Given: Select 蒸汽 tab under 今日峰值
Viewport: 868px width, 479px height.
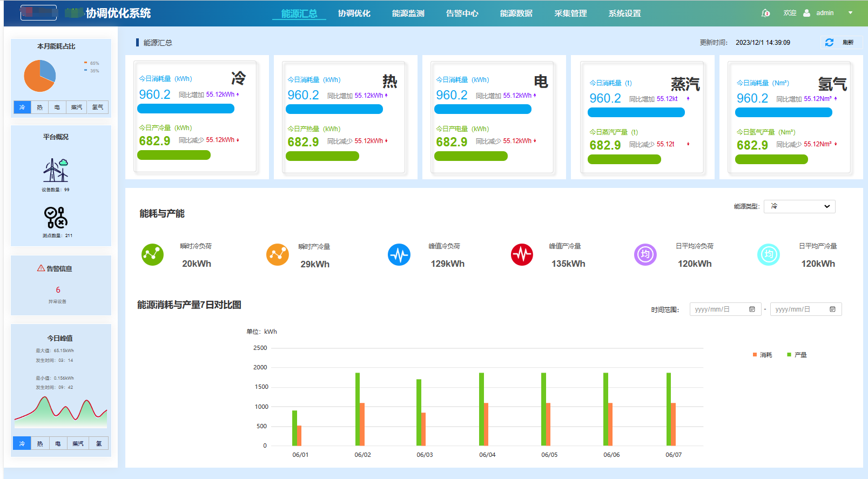Looking at the screenshot, I should [78, 443].
